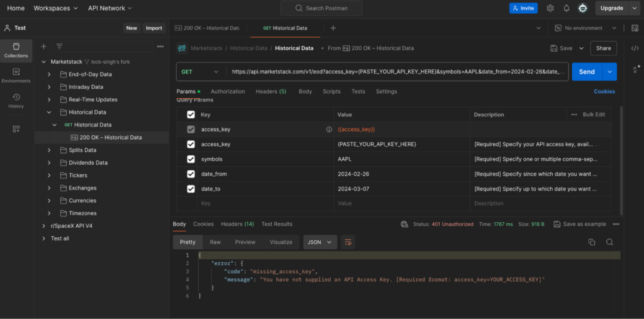Toggle the wrap lines icon beside JSON

pos(348,242)
